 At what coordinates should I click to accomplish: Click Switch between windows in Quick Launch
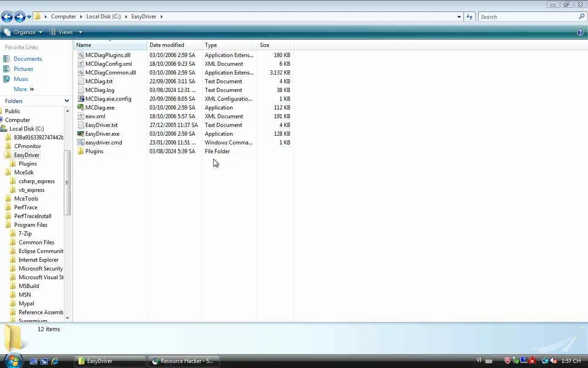pos(44,362)
